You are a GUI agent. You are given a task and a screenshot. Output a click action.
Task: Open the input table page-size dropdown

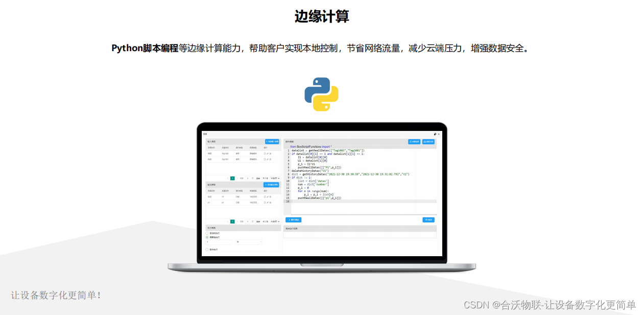point(275,178)
